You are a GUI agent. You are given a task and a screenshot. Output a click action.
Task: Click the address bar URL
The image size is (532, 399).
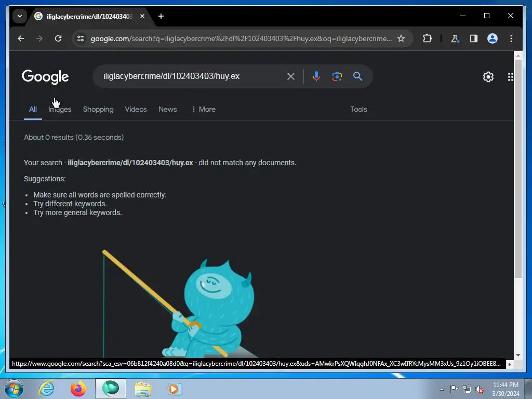pos(241,38)
